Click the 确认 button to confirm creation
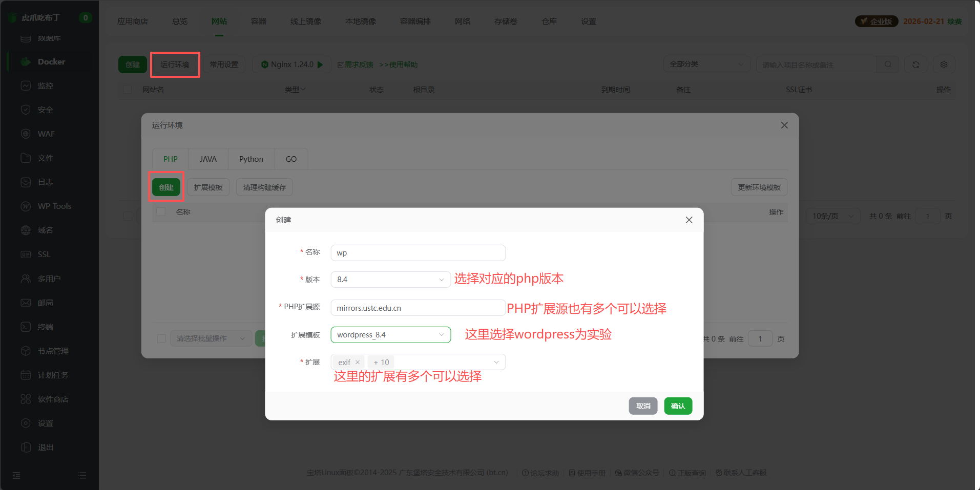Image resolution: width=980 pixels, height=490 pixels. (x=677, y=406)
